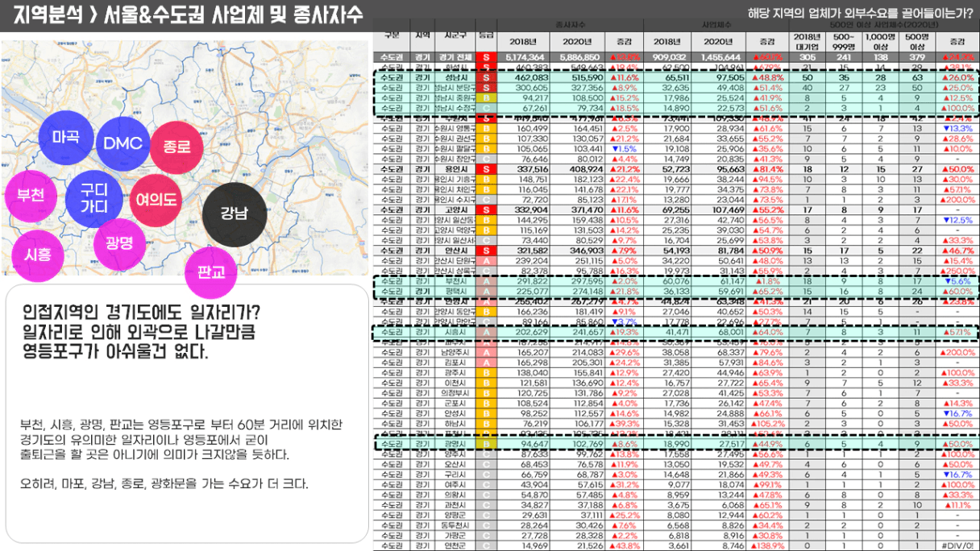Select the 김포시 city name cell

[x=455, y=362]
